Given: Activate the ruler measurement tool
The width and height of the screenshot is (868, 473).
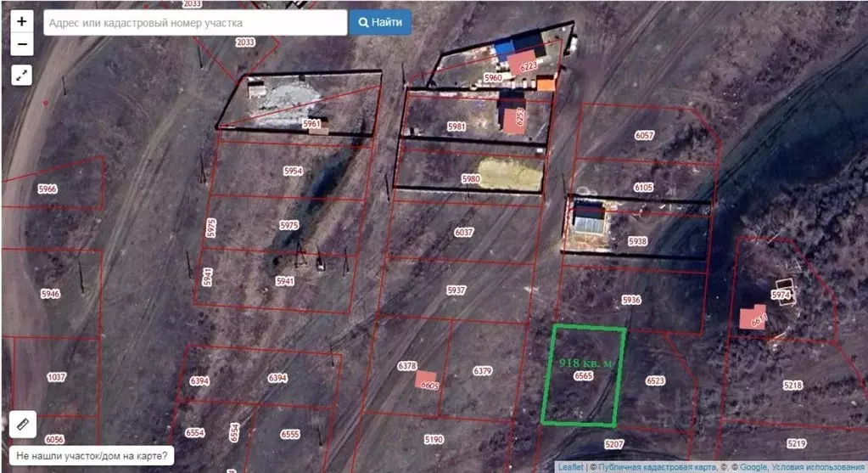Looking at the screenshot, I should point(23,425).
